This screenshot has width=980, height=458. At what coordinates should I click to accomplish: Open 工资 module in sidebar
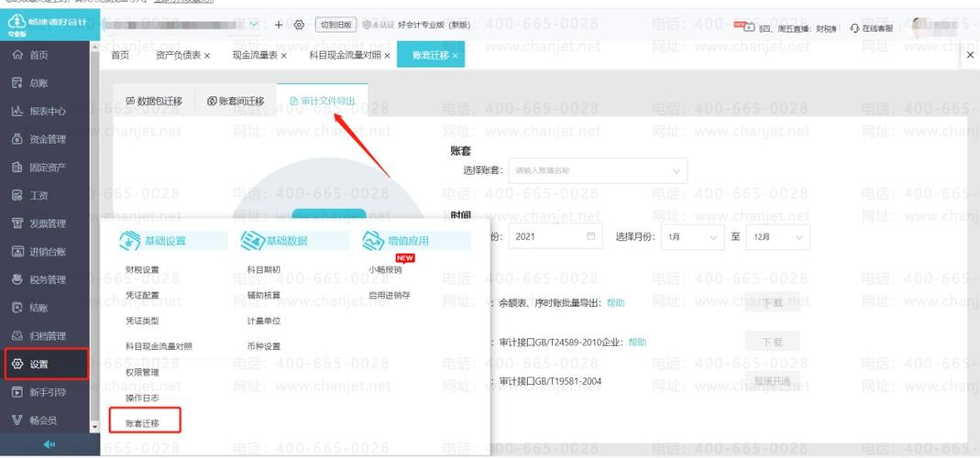[39, 196]
